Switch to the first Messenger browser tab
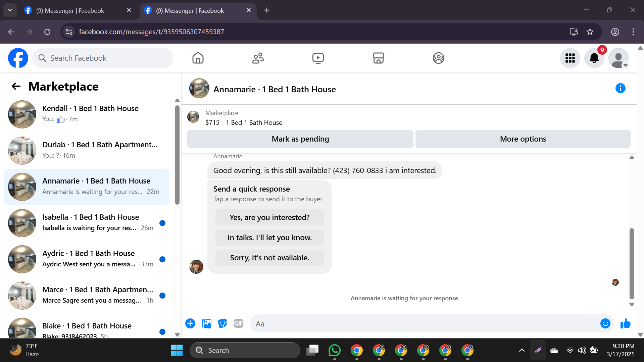 click(70, 10)
